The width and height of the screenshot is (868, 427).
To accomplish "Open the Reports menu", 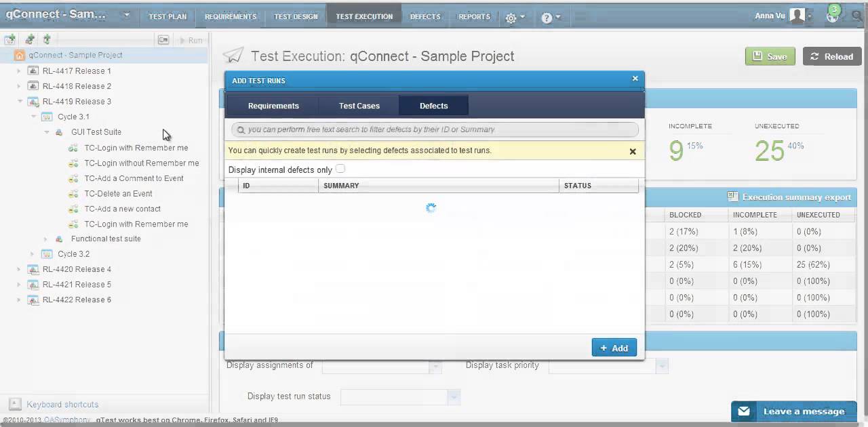I will coord(474,17).
